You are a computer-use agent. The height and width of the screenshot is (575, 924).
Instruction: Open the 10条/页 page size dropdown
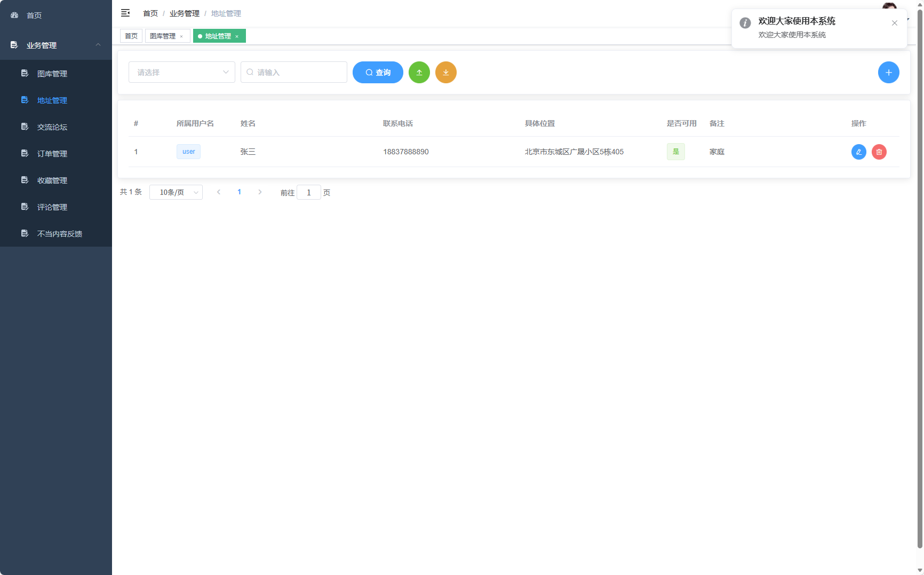pyautogui.click(x=176, y=192)
